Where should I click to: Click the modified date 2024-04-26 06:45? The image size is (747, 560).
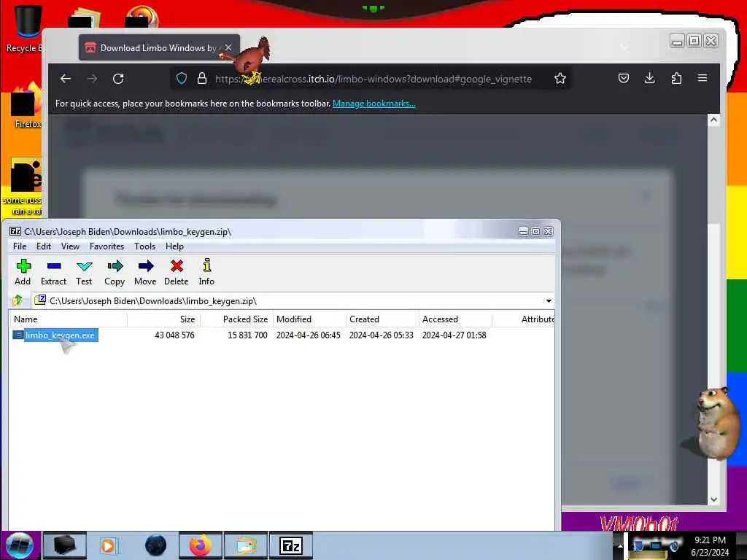point(309,335)
